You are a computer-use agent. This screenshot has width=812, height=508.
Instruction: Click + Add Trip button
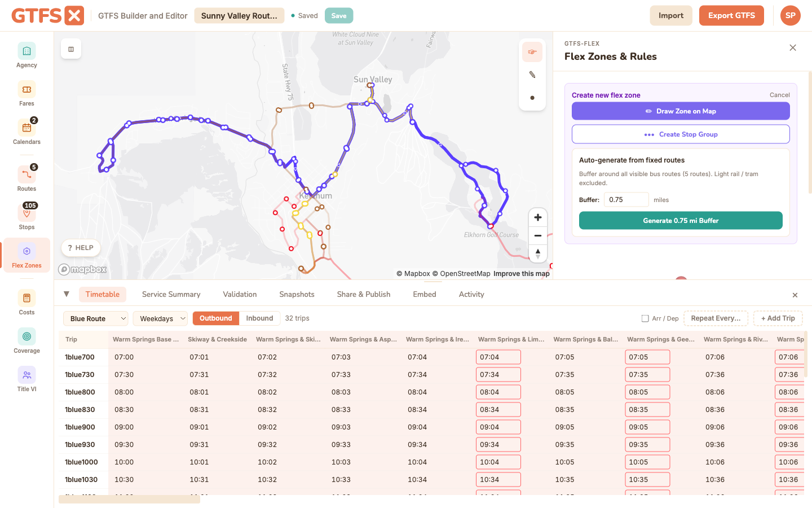click(x=778, y=318)
